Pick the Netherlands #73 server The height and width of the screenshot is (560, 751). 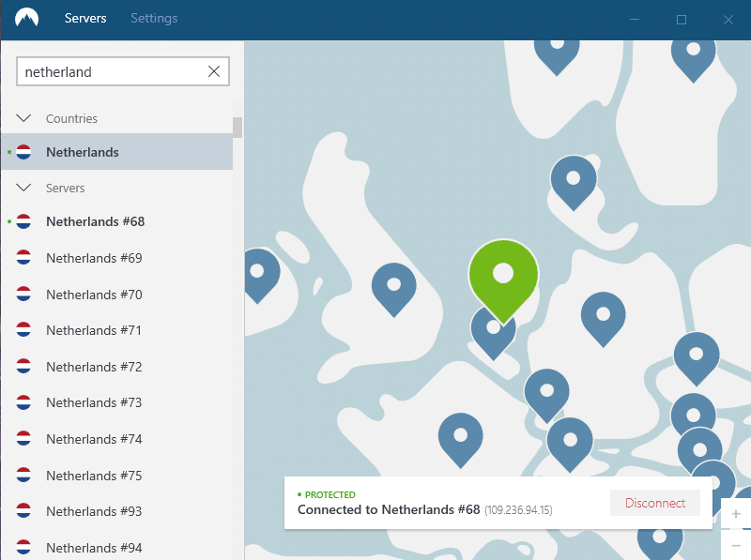(116, 402)
